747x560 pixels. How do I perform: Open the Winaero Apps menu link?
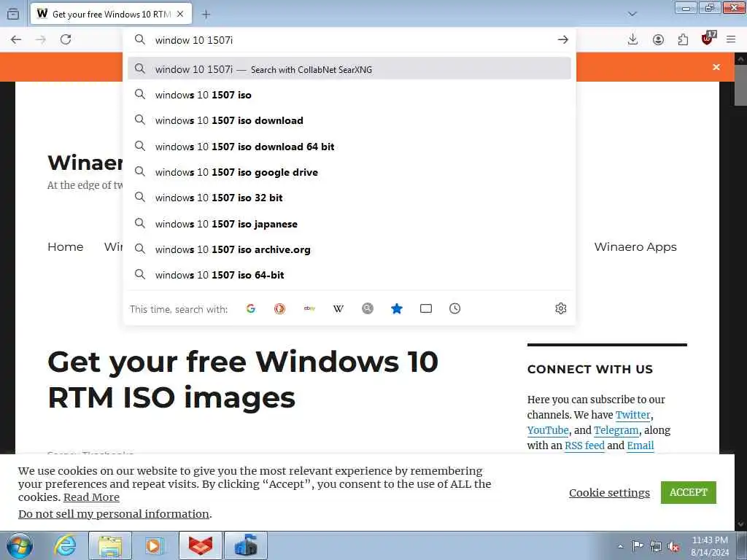click(x=635, y=246)
